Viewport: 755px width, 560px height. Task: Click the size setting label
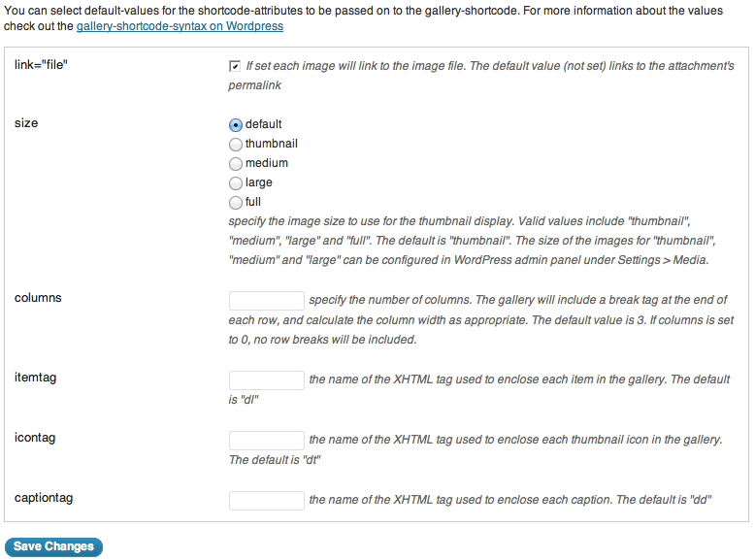click(x=26, y=123)
